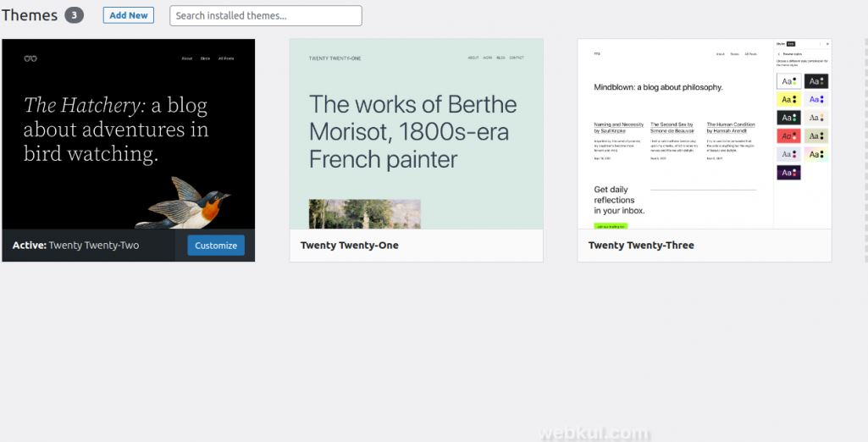This screenshot has height=442, width=868.
Task: Select the Twenty Twenty-One theme name
Action: pos(349,245)
